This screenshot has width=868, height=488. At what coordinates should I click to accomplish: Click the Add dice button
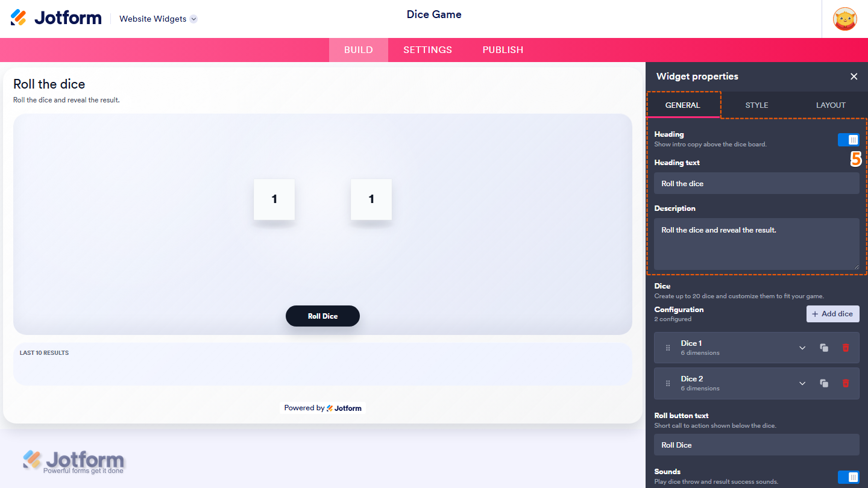833,314
